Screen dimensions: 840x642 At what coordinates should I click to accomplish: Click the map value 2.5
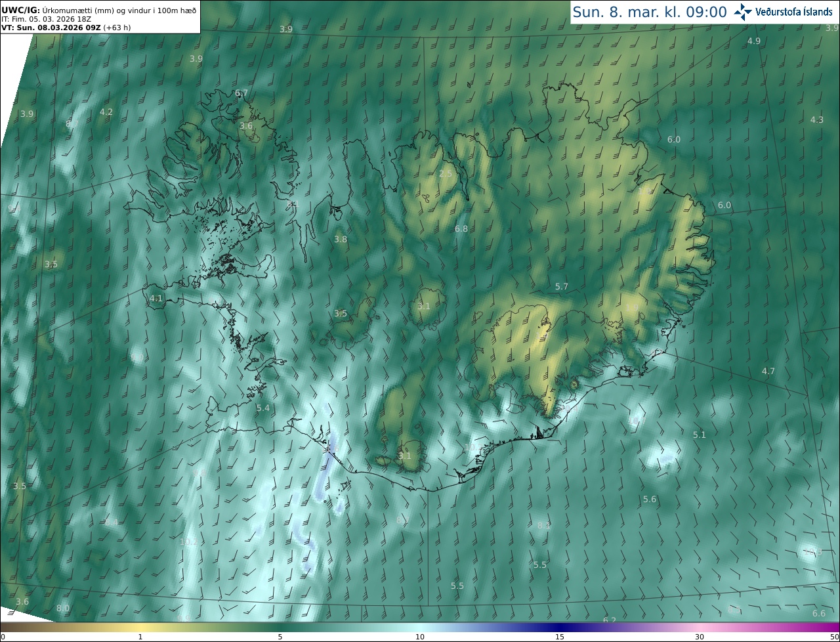446,174
